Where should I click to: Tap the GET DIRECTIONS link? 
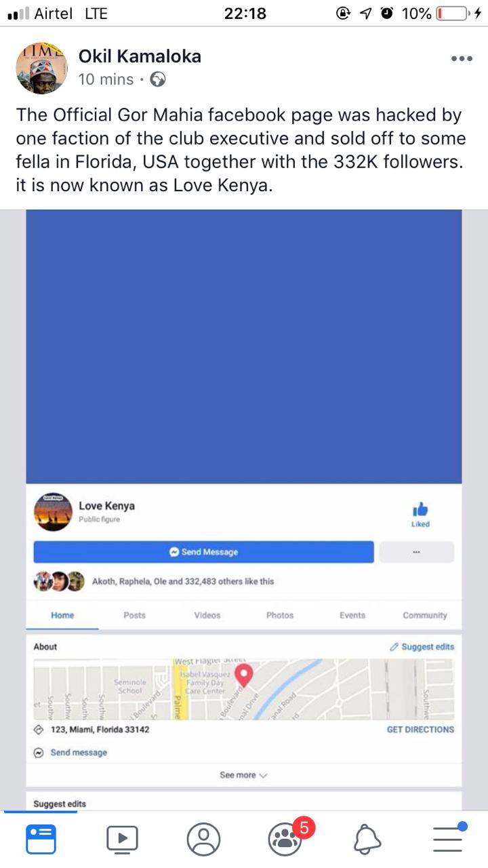pyautogui.click(x=420, y=730)
